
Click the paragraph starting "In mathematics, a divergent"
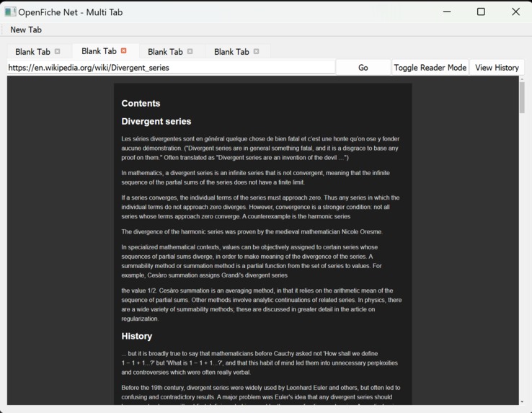[255, 177]
